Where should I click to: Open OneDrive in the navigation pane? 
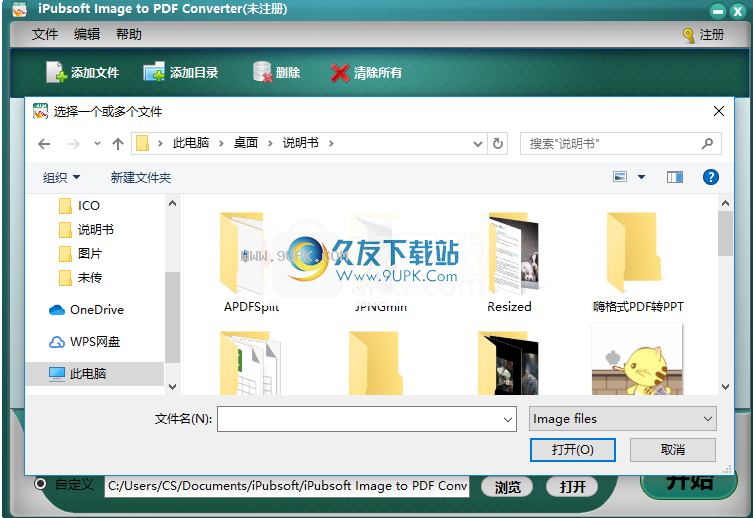86,310
